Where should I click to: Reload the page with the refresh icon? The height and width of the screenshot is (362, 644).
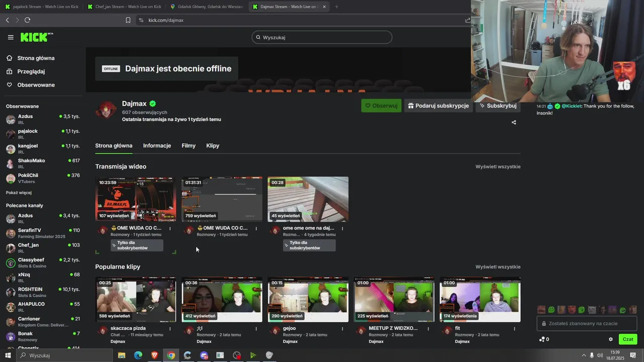pos(27,20)
